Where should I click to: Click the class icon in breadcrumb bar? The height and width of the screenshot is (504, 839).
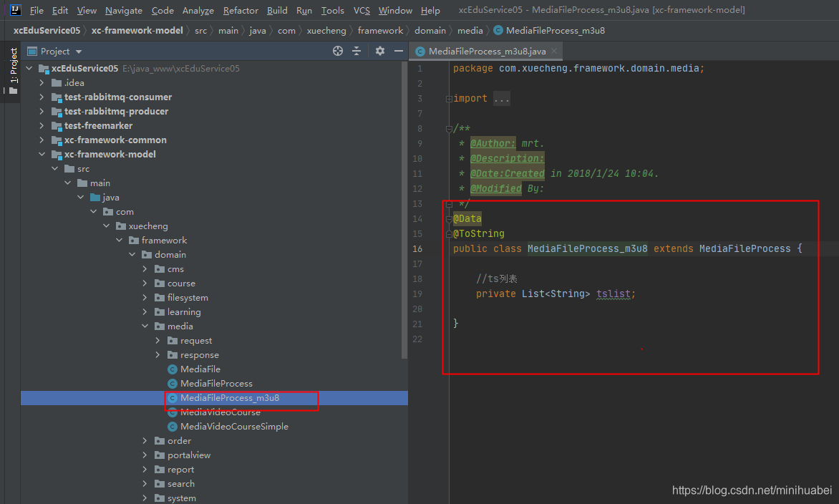coord(498,31)
